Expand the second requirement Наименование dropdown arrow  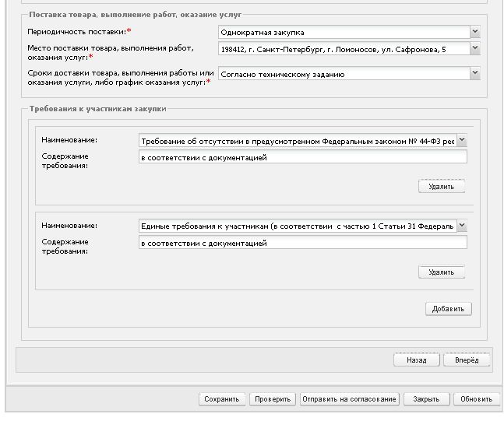[x=462, y=226]
